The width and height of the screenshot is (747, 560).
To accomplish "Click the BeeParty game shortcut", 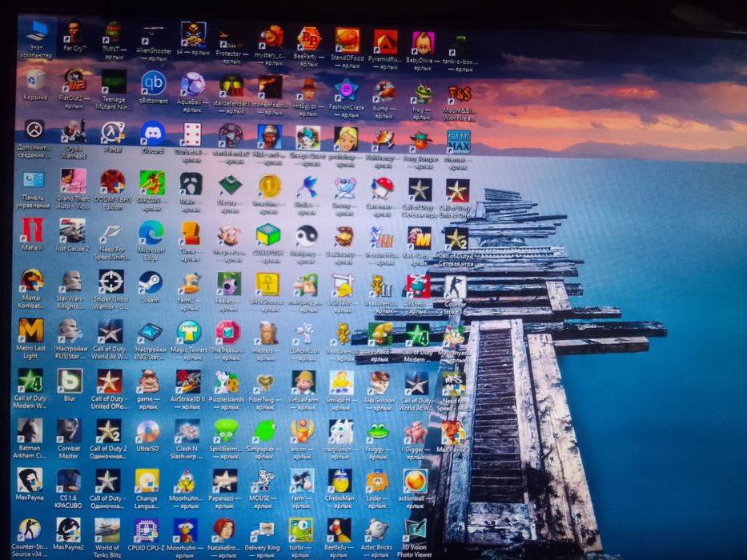I will tap(309, 39).
